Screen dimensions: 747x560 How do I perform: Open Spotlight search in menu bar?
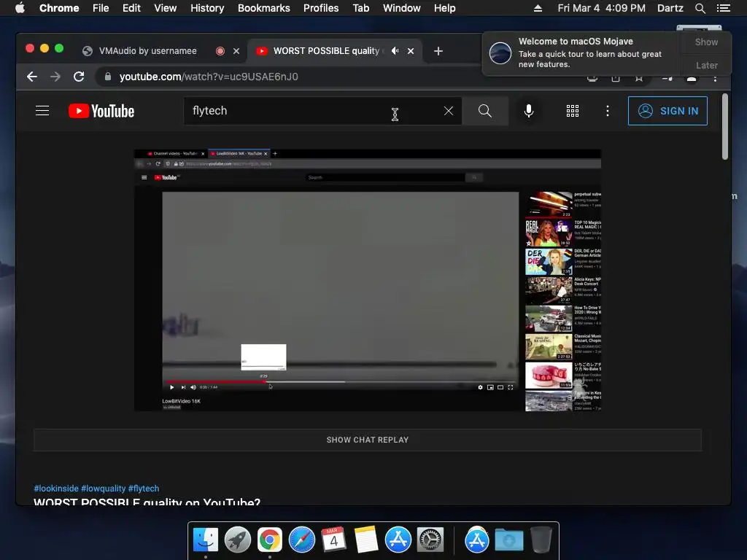[x=700, y=8]
